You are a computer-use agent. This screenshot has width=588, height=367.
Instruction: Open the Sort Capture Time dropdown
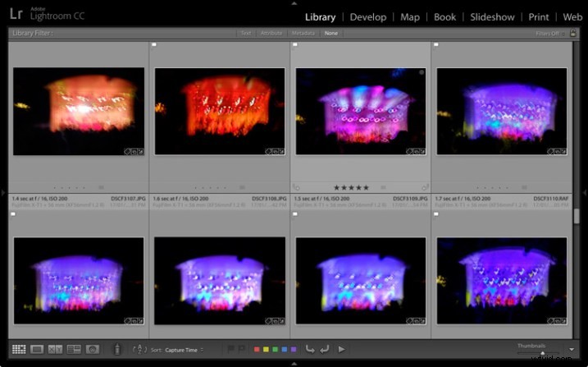tap(184, 350)
